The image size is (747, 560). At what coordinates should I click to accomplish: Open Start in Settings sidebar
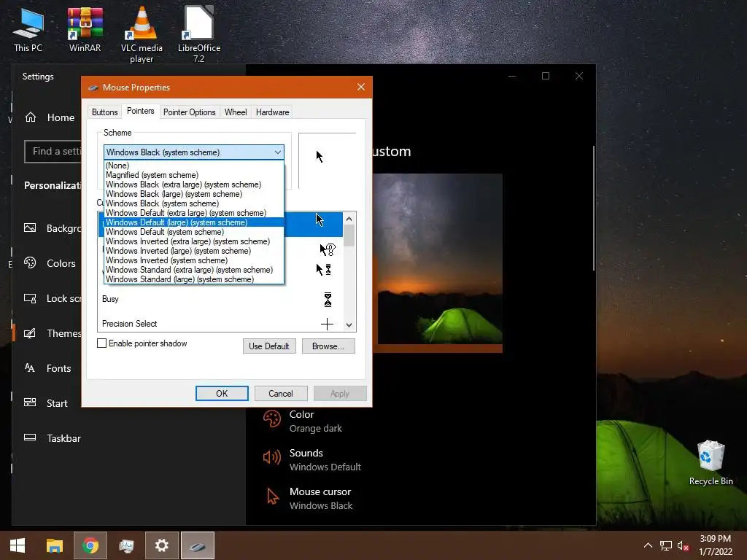[46, 402]
